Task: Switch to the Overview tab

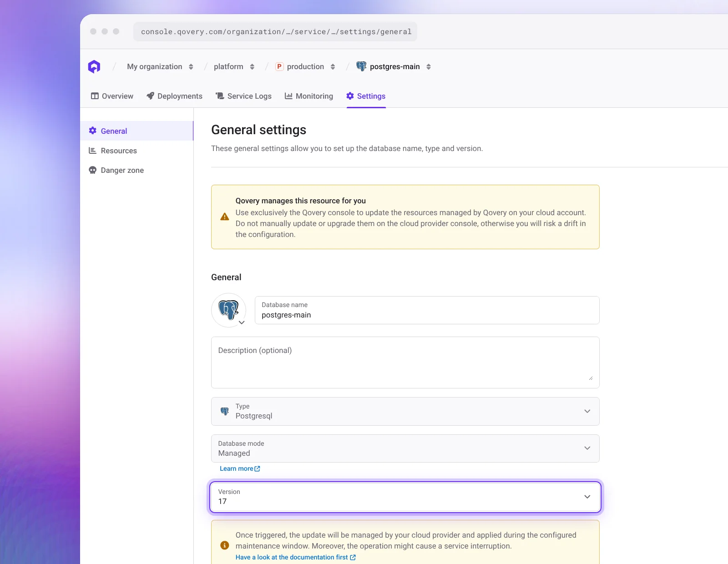Action: [112, 96]
